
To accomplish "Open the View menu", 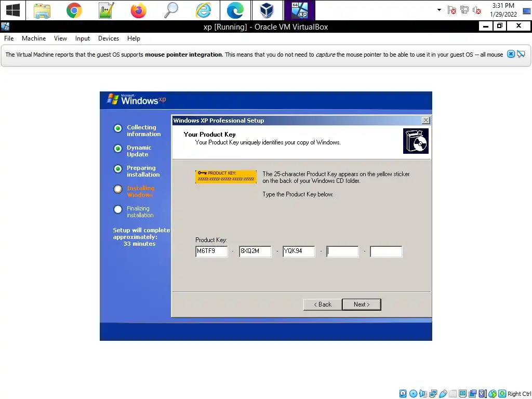I will (x=60, y=38).
